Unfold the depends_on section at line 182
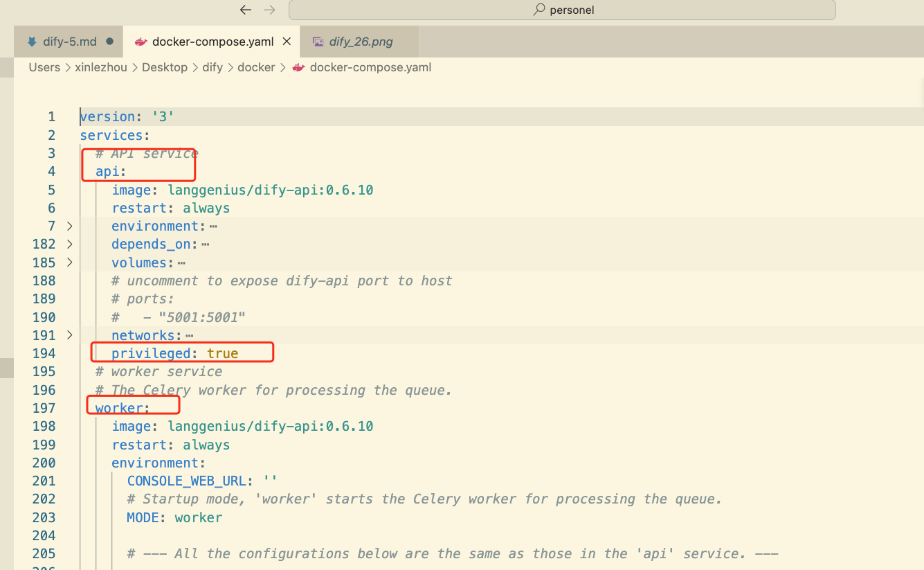 pos(69,244)
